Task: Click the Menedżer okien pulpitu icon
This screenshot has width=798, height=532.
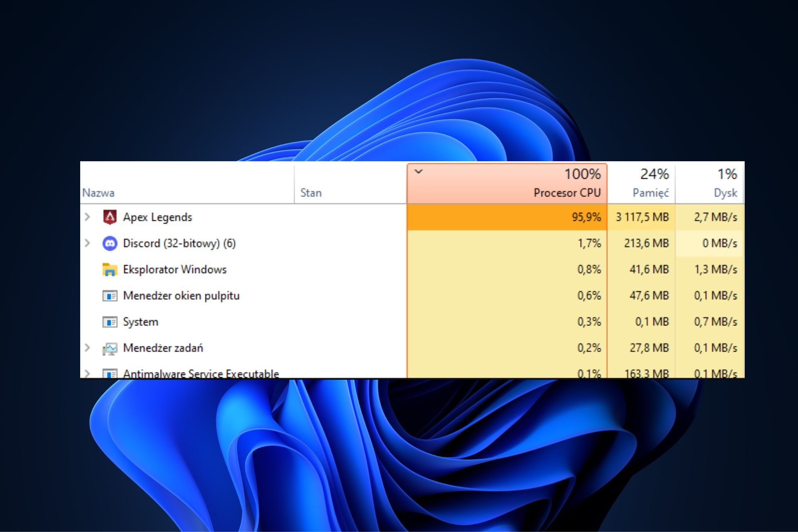Action: 110,296
